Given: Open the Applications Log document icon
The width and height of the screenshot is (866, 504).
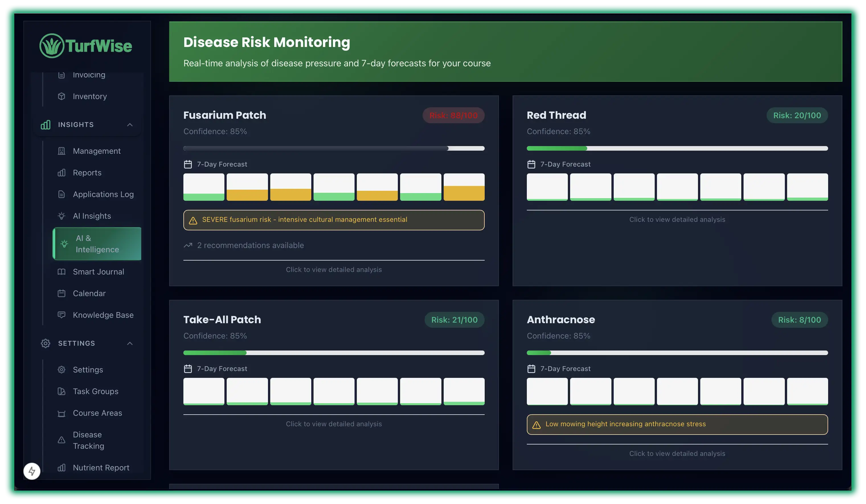Looking at the screenshot, I should tap(62, 194).
